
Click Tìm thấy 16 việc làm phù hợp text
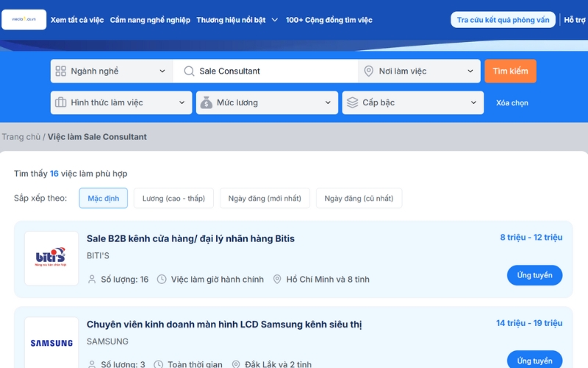71,174
